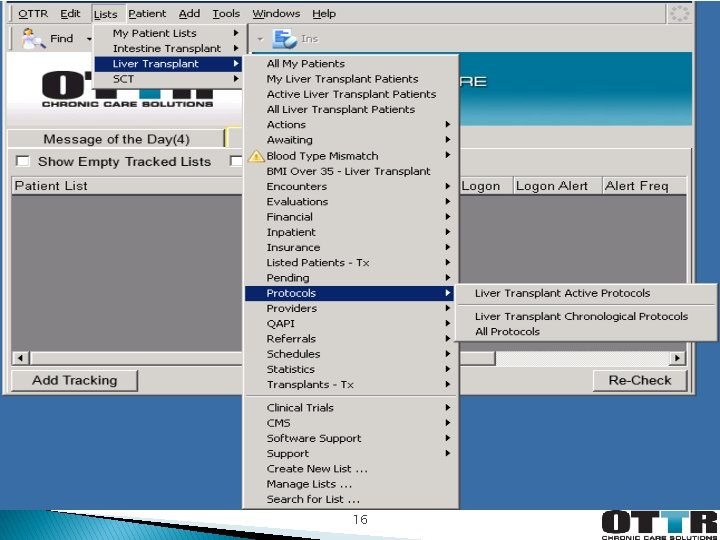This screenshot has height=540, width=720.
Task: Open the Tools menu
Action: pos(226,14)
